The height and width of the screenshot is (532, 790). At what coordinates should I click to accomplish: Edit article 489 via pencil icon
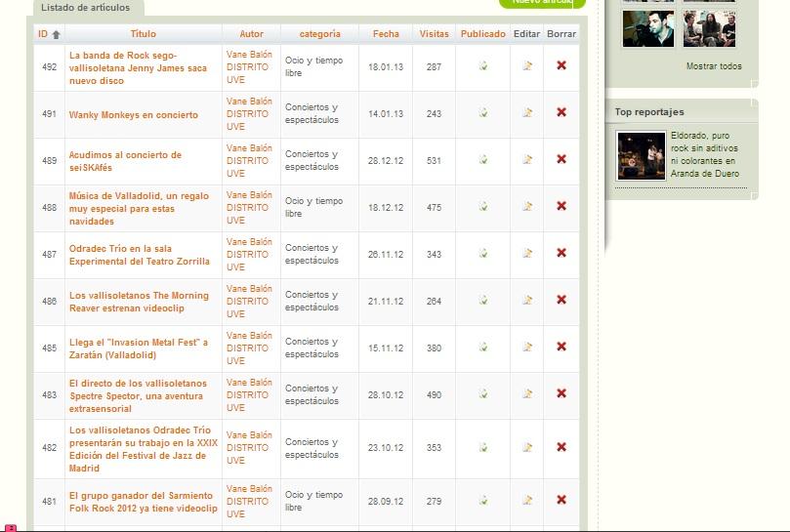tap(527, 159)
